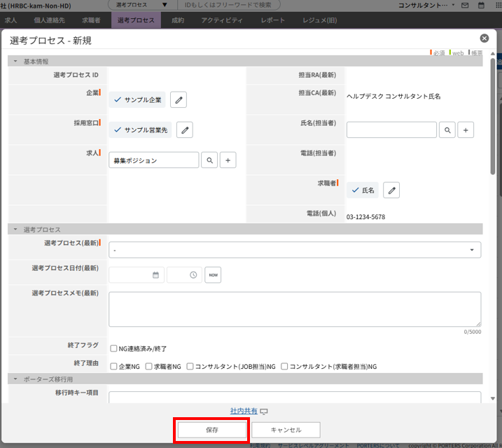Screen dimensions: 502x448
Task: Click search magnifier beside 募集ポジション field
Action: tap(209, 160)
